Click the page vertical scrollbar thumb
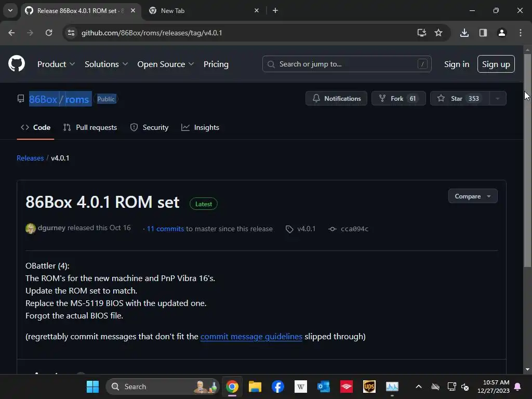The image size is (532, 399). pos(527,159)
